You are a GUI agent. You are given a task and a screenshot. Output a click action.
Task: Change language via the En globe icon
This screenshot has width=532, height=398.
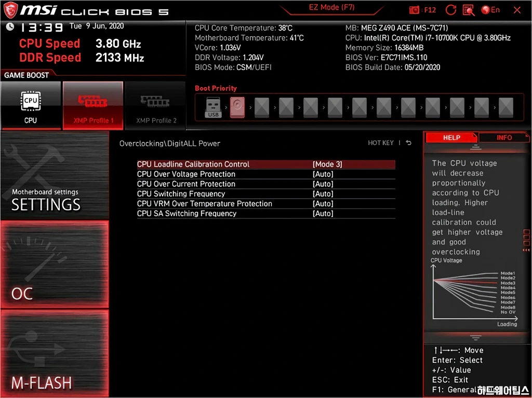point(490,10)
